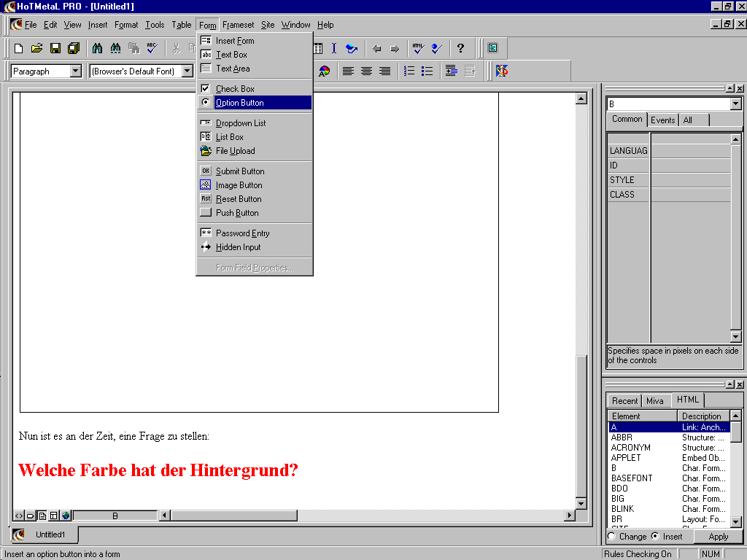This screenshot has width=747, height=560.
Task: Click the binoculars Find icon
Action: coord(97,49)
